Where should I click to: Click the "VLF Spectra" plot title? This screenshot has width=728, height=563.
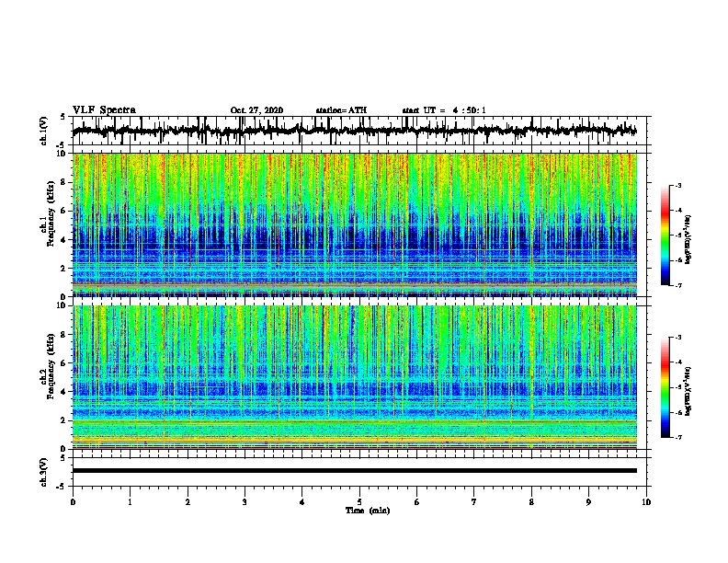point(104,110)
